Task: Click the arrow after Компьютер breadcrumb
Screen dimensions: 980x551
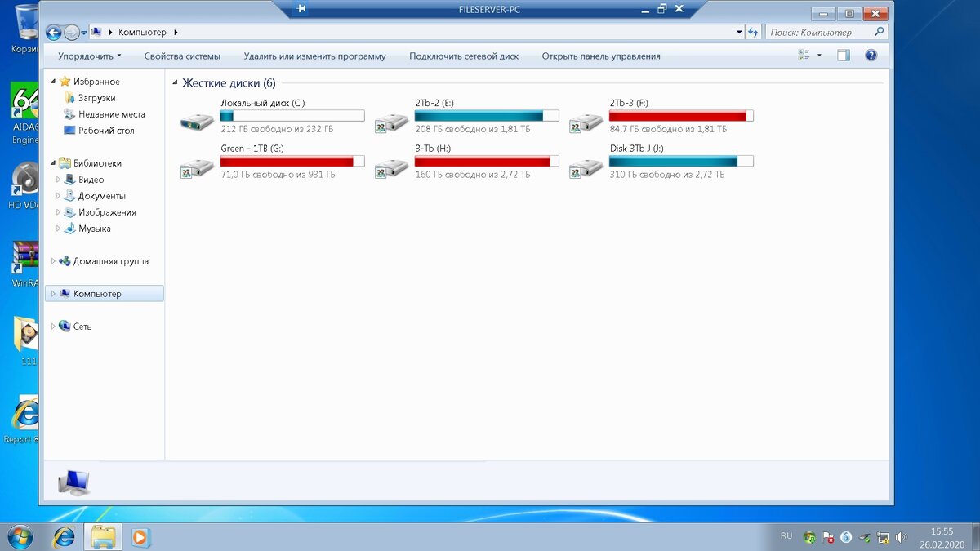Action: click(176, 33)
